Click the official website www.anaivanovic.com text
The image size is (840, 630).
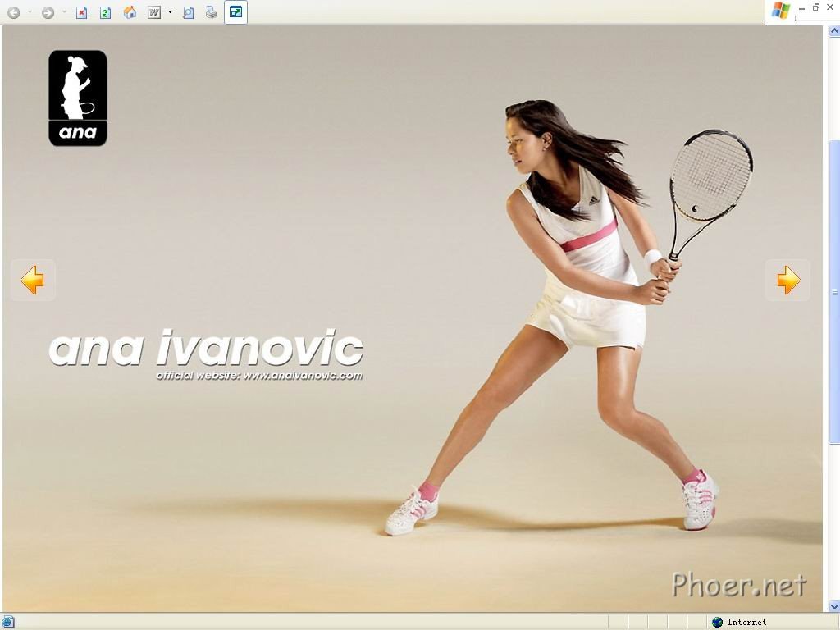[259, 375]
